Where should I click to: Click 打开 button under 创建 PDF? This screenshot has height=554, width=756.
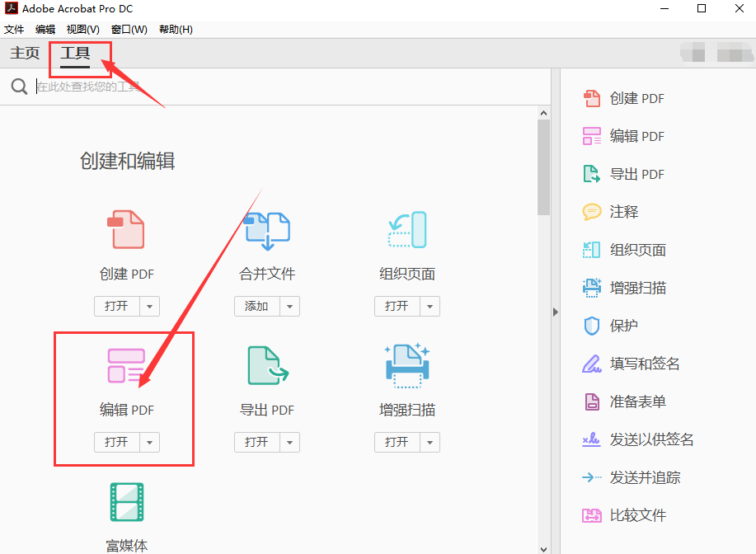117,306
